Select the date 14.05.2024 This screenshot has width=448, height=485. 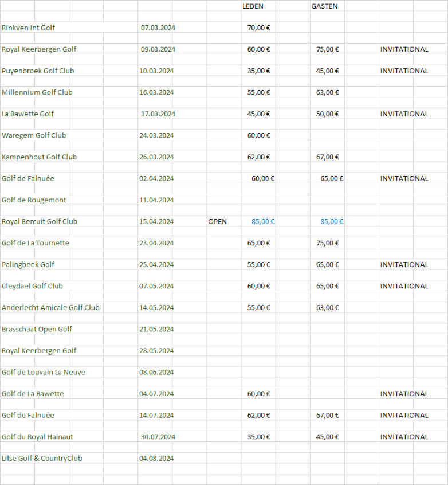point(156,308)
